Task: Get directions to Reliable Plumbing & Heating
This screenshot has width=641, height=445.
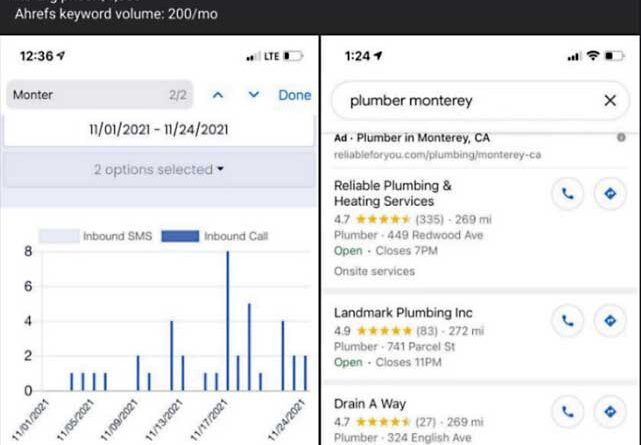Action: coord(610,194)
